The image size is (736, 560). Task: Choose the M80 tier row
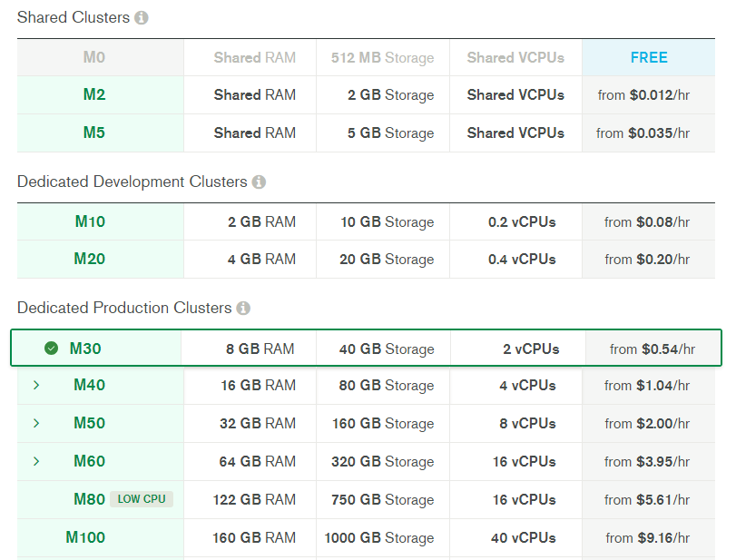[x=366, y=500]
